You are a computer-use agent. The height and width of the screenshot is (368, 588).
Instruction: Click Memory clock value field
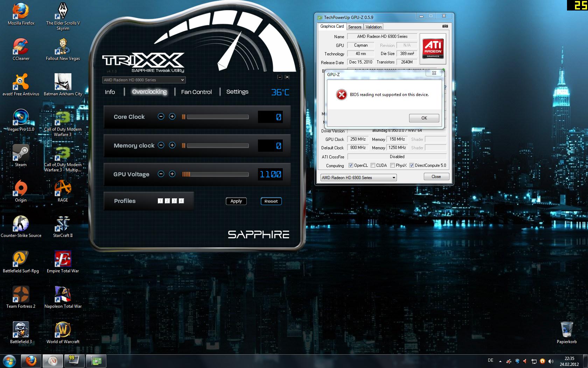pyautogui.click(x=270, y=146)
